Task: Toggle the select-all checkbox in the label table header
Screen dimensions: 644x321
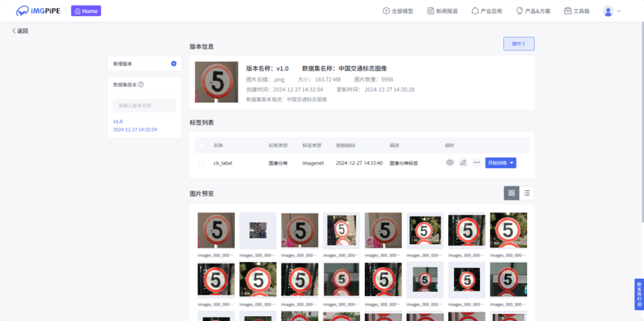Action: (x=202, y=145)
